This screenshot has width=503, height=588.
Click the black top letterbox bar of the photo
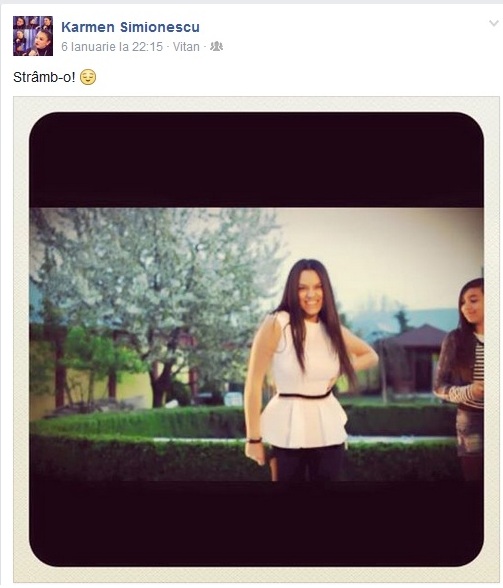coord(256,159)
